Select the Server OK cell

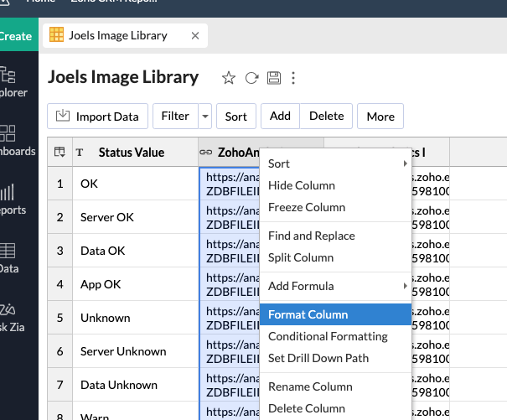pos(107,217)
